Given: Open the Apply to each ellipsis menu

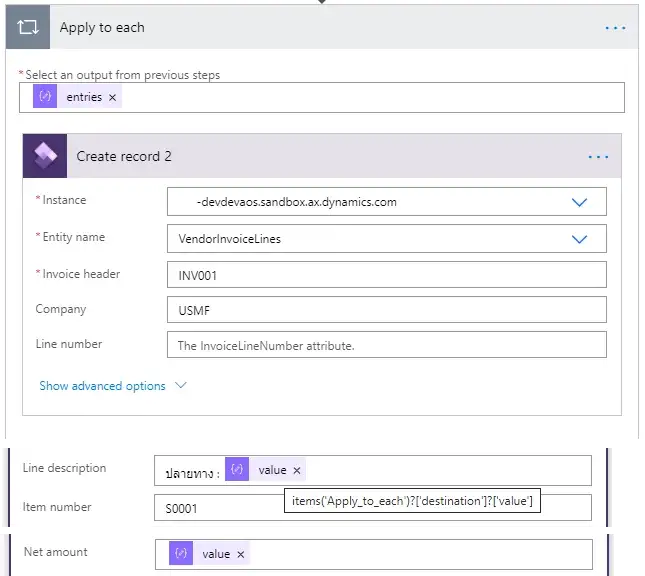Looking at the screenshot, I should click(615, 28).
